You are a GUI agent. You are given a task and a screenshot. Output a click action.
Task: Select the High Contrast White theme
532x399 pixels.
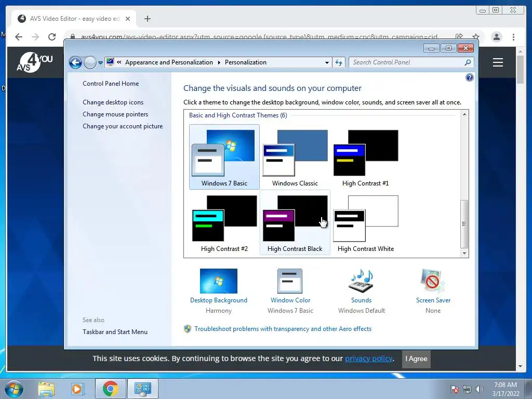tap(365, 222)
